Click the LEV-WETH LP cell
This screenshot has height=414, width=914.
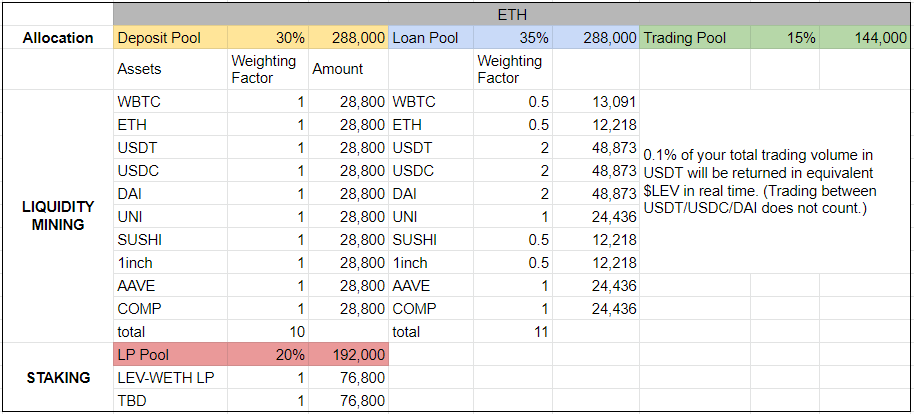[x=170, y=377]
